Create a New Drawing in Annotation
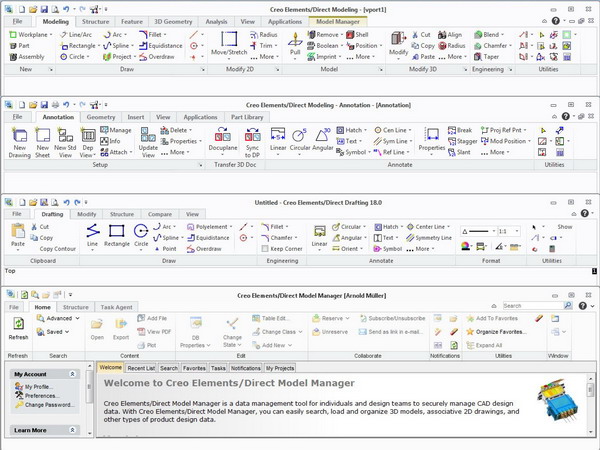This screenshot has width=600, height=450. tap(20, 143)
